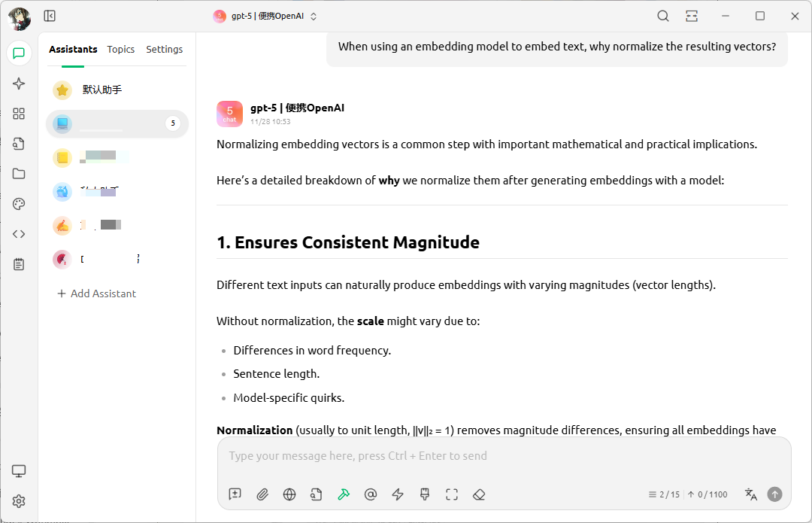812x523 pixels.
Task: Click the translate icon in input bar
Action: point(750,494)
